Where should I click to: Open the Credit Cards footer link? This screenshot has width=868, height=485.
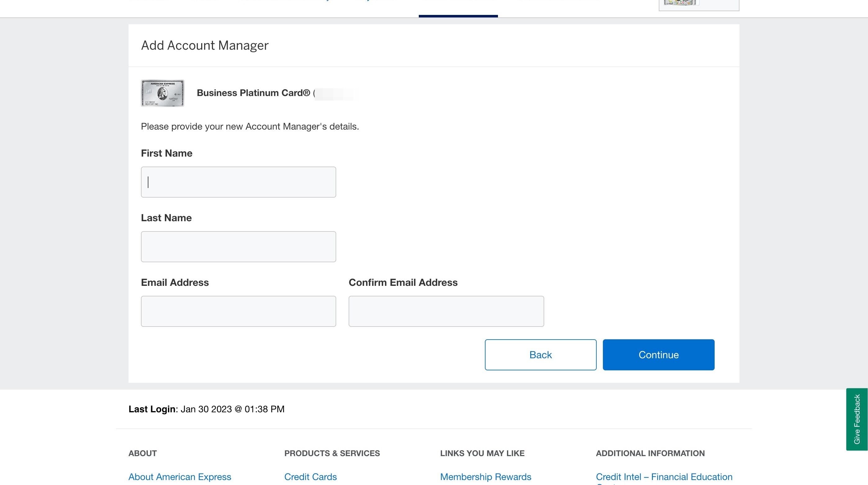tap(310, 477)
